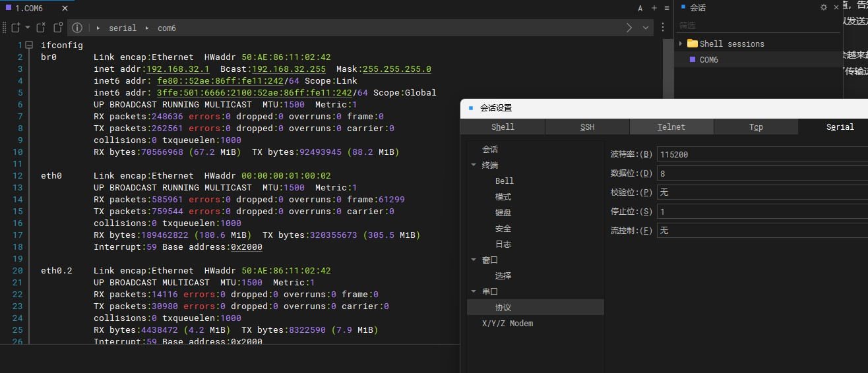The height and width of the screenshot is (373, 868).
Task: Click the close-session icon with x badge
Action: point(41,28)
